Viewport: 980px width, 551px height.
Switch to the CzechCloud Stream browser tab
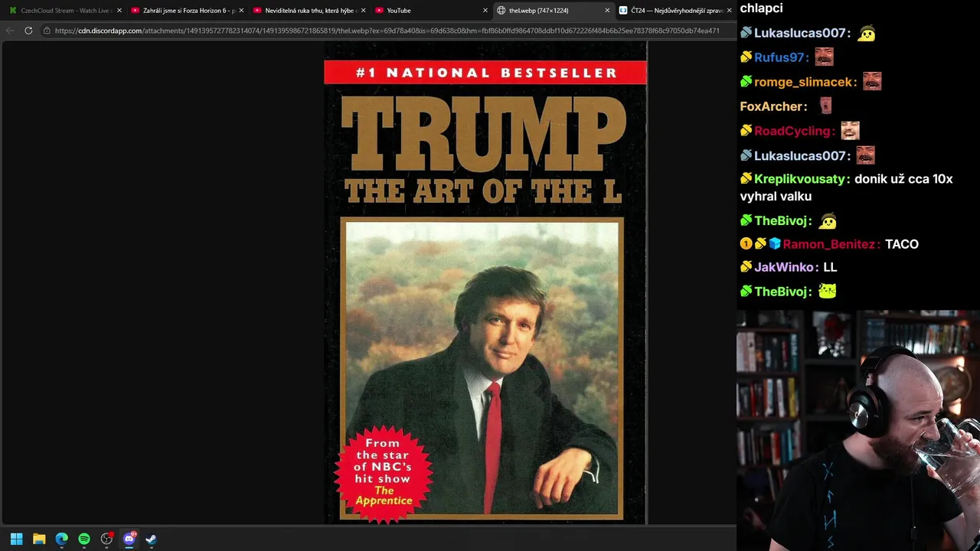tap(63, 11)
